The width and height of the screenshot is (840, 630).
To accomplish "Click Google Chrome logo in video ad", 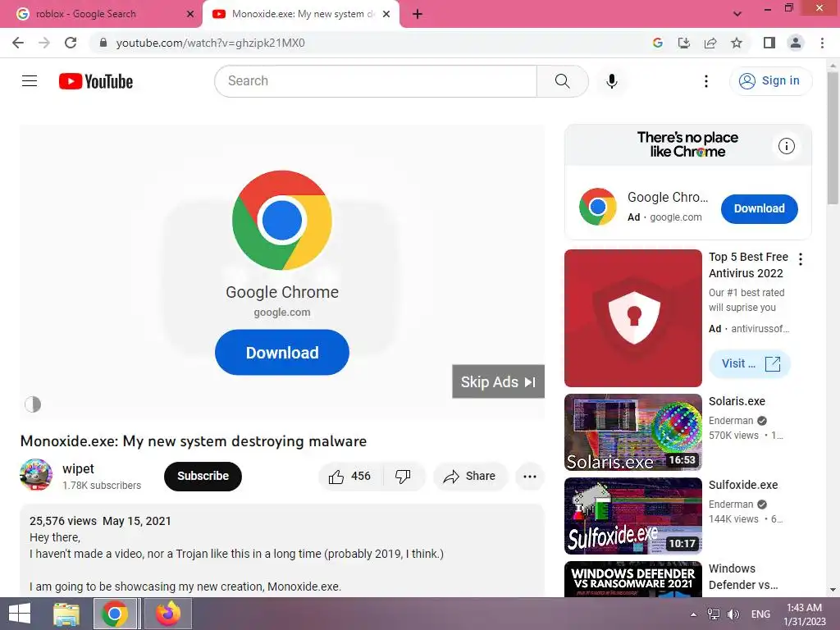I will 282,220.
